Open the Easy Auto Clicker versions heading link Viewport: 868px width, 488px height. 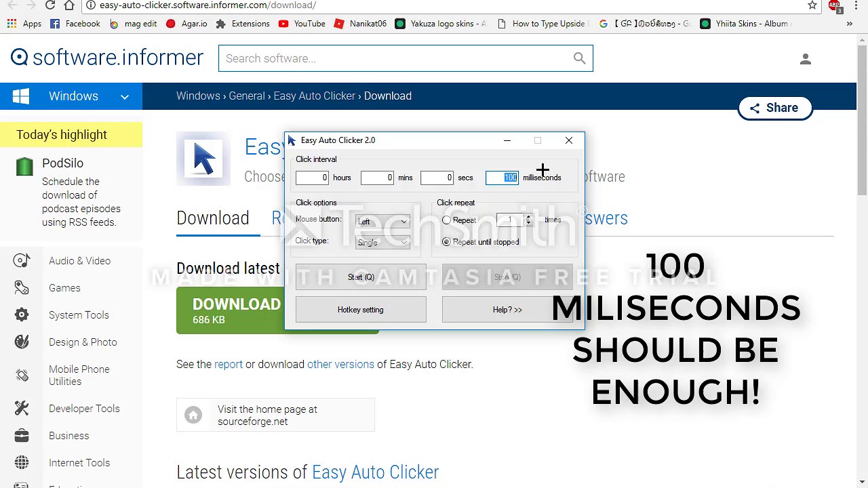click(375, 472)
